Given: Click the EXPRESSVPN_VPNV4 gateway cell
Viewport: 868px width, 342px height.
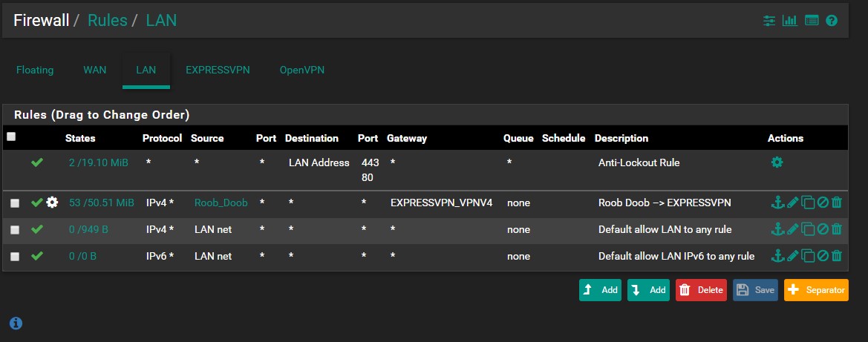Looking at the screenshot, I should coord(441,203).
